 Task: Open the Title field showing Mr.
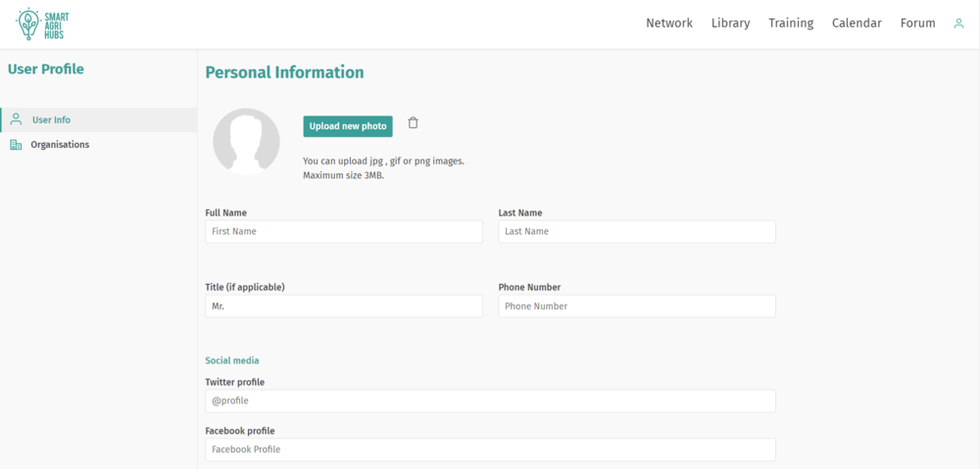pos(344,306)
